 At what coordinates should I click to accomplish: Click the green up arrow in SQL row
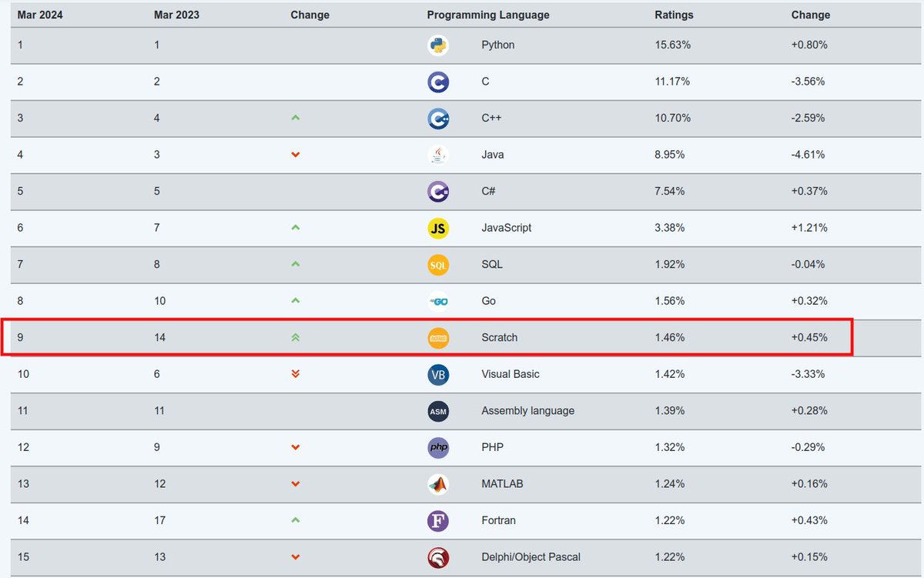(x=296, y=264)
